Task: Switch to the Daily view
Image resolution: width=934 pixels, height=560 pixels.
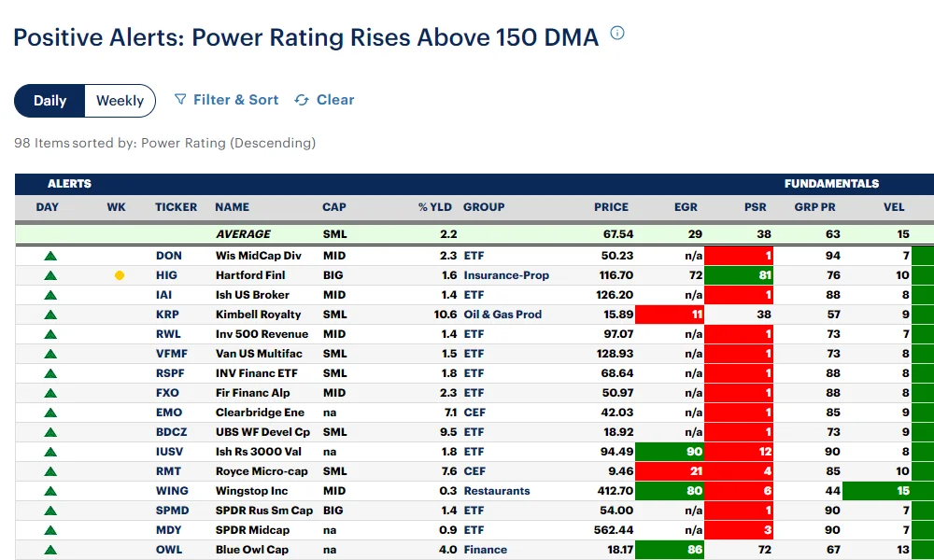Action: tap(50, 101)
